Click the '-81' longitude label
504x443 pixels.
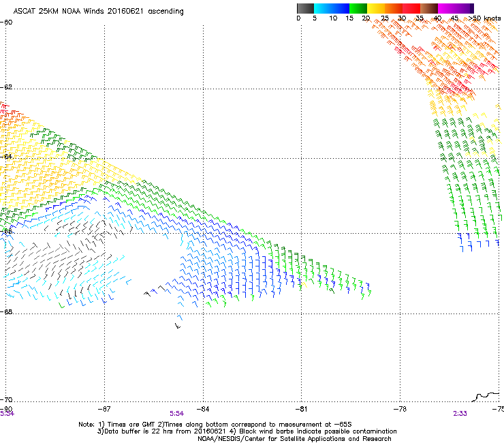(x=301, y=409)
